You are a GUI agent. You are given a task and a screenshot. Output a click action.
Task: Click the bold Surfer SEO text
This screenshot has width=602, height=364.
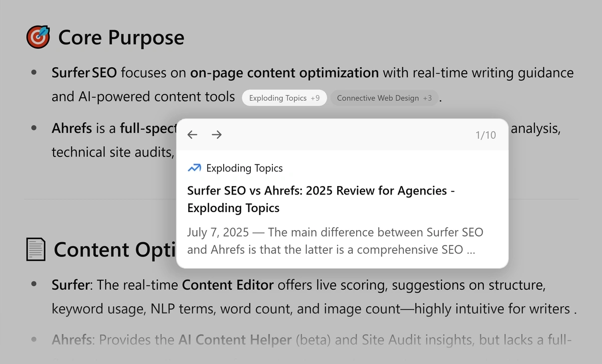click(x=84, y=73)
